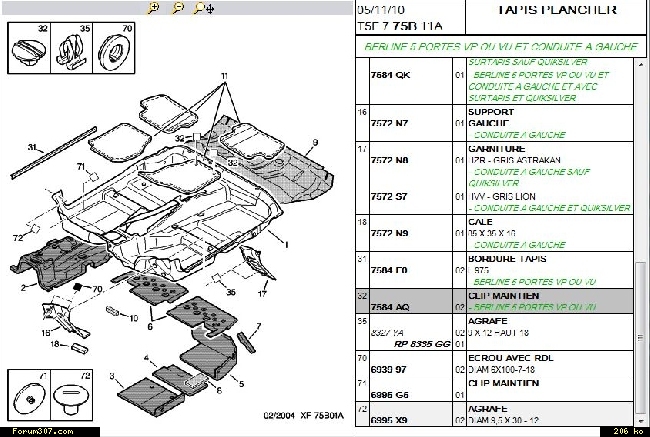The height and width of the screenshot is (437, 650).
Task: Click callout number 9 on the diagram
Action: click(x=315, y=143)
